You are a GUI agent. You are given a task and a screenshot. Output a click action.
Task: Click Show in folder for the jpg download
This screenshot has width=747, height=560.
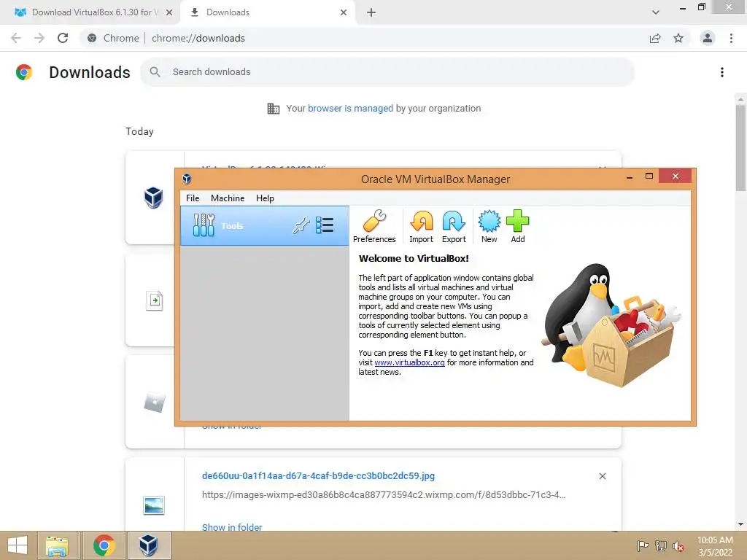click(x=232, y=527)
